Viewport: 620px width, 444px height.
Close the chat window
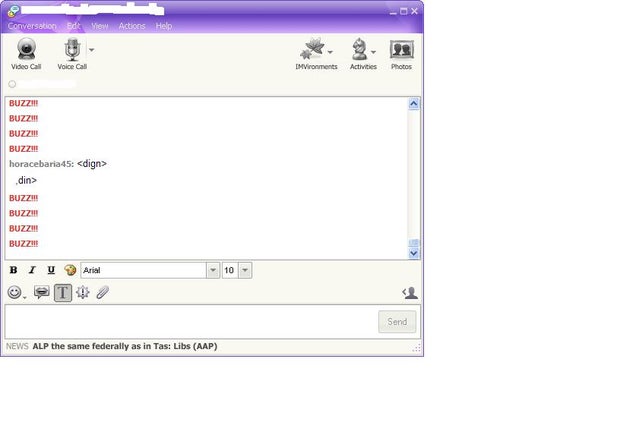(414, 11)
